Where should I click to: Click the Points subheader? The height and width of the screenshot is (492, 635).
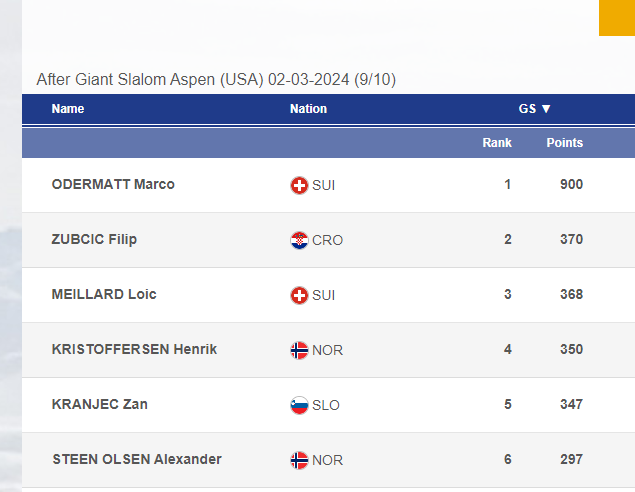pyautogui.click(x=564, y=143)
